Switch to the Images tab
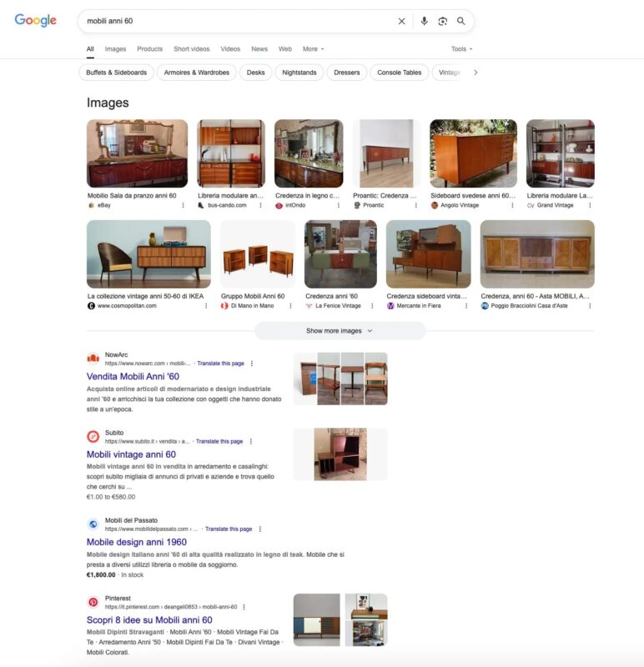The width and height of the screenshot is (644, 667). coord(115,49)
